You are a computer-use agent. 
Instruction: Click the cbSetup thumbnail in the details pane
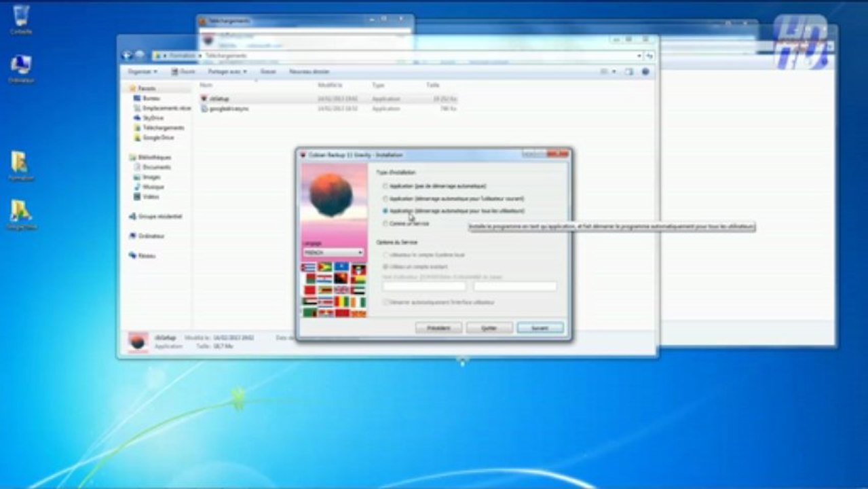point(138,341)
